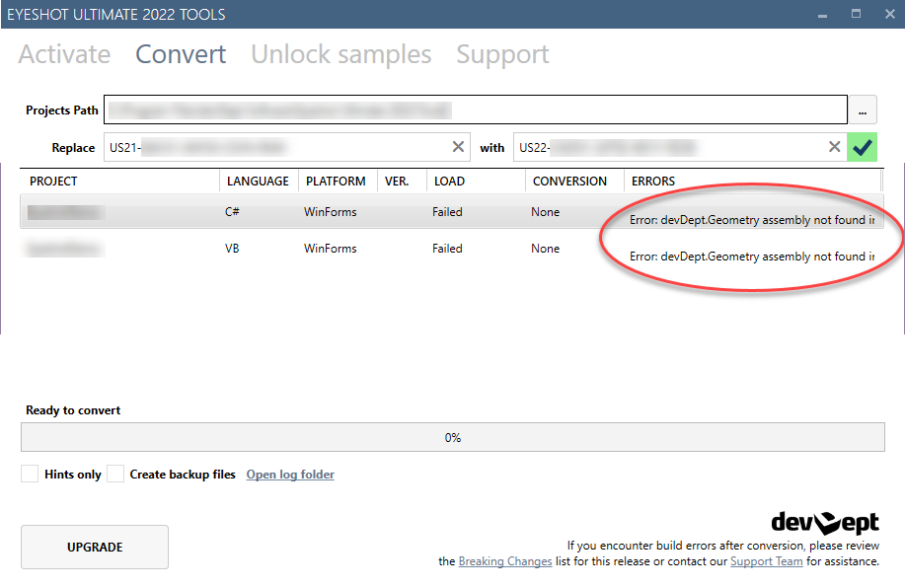Open the Breaking Changes link
905x588 pixels.
[504, 561]
